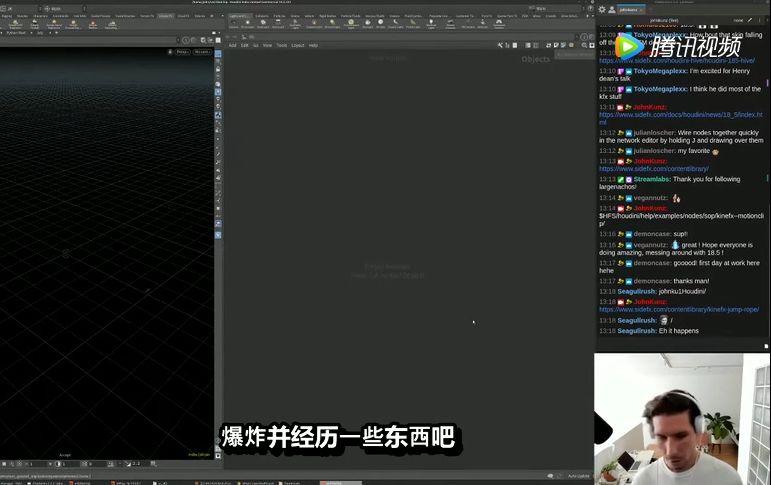Click the Point Light shelf tool
The image size is (771, 485).
247,23
